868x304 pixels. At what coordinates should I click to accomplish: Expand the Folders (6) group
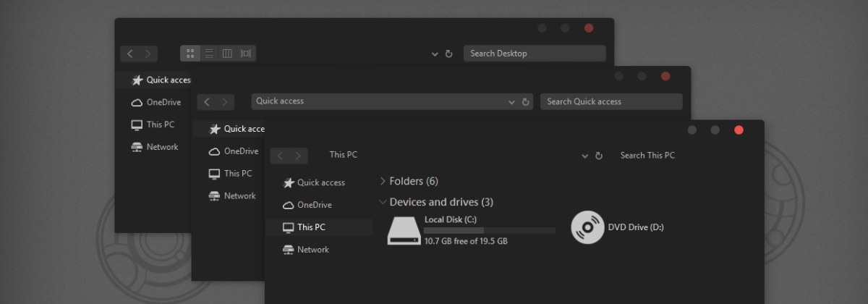coord(383,181)
